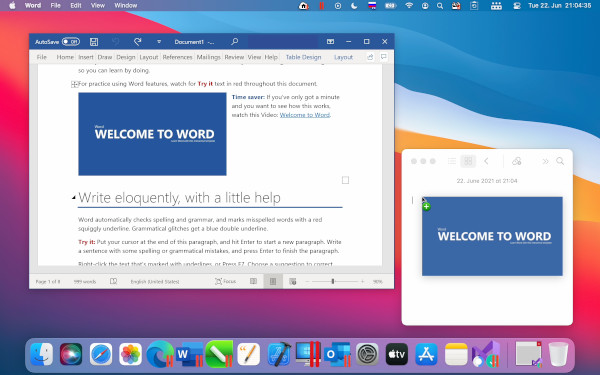Click the note date '22. June 2021 at 21:04'
The image size is (600, 375).
[x=487, y=181]
